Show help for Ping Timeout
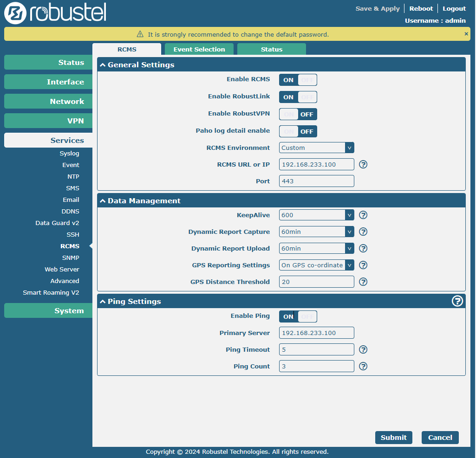Viewport: 476px width, 458px height. pyautogui.click(x=363, y=350)
